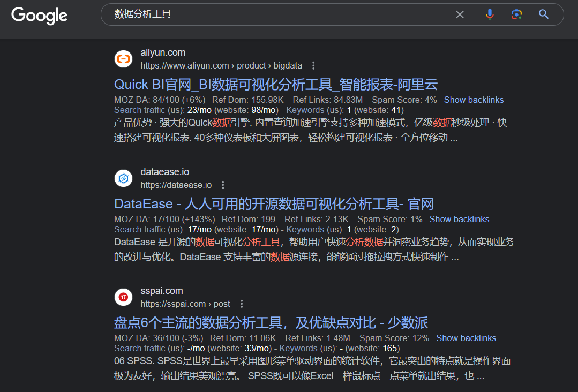Click the DataEase 是开源的 snippet text

pyautogui.click(x=314, y=250)
